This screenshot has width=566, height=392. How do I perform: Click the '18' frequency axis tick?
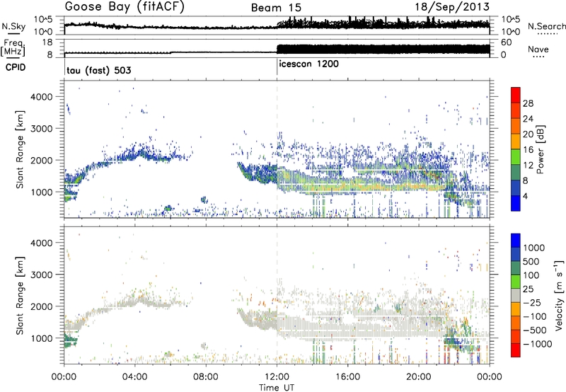point(47,42)
